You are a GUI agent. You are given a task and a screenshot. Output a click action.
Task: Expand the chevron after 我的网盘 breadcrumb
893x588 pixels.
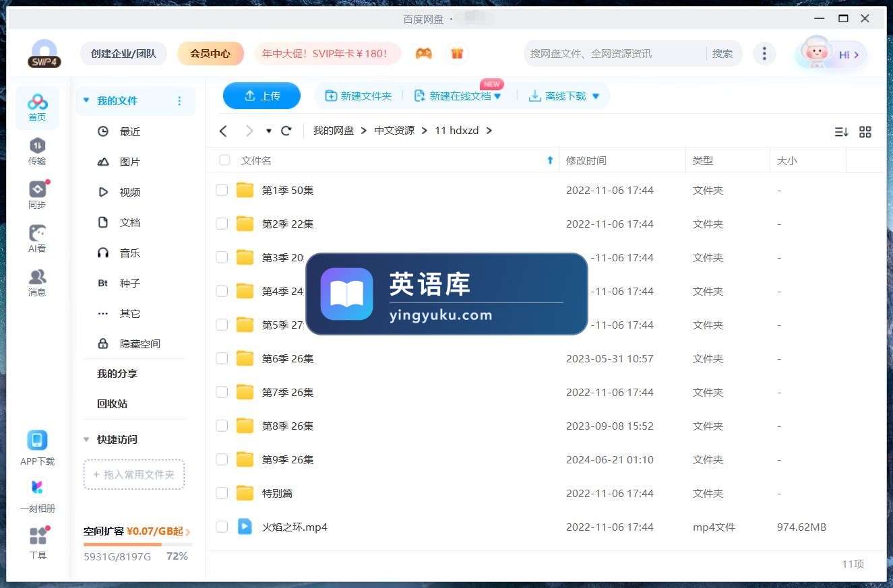364,131
